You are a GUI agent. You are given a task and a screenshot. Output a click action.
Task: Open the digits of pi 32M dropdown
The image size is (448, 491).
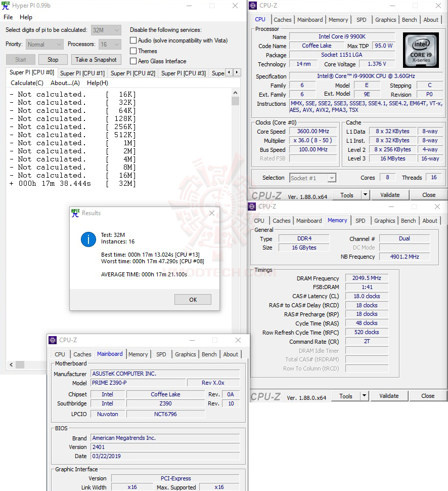[x=106, y=30]
